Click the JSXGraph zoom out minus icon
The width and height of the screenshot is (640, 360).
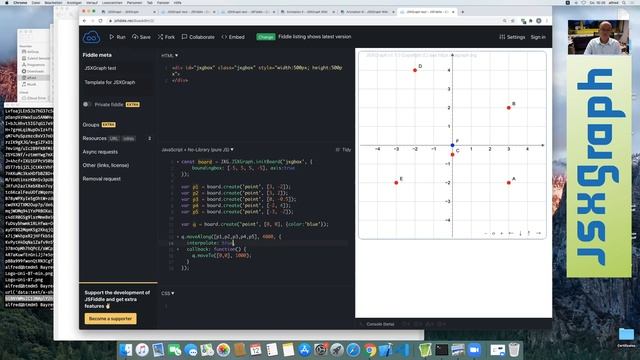pos(485,233)
